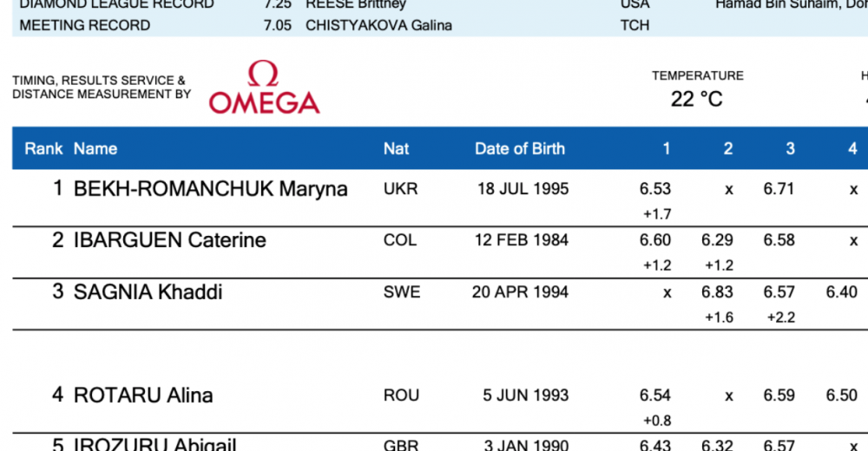Select CHISTYAKOVA Galina meeting record holder
This screenshot has width=868, height=451.
coord(378,25)
